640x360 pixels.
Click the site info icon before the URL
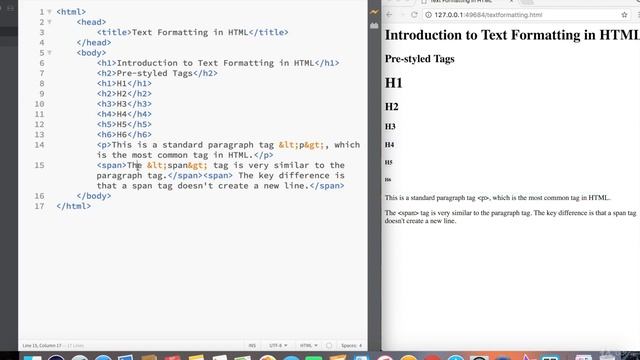click(428, 15)
